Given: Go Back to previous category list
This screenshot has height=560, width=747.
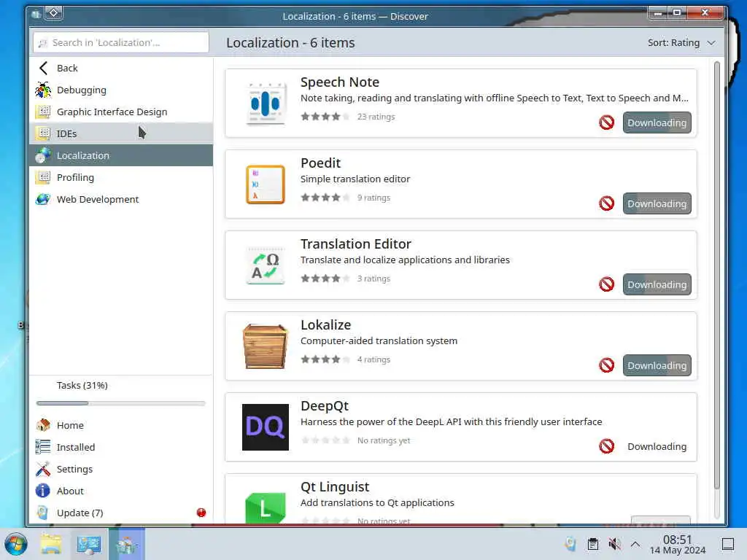Looking at the screenshot, I should 121,68.
